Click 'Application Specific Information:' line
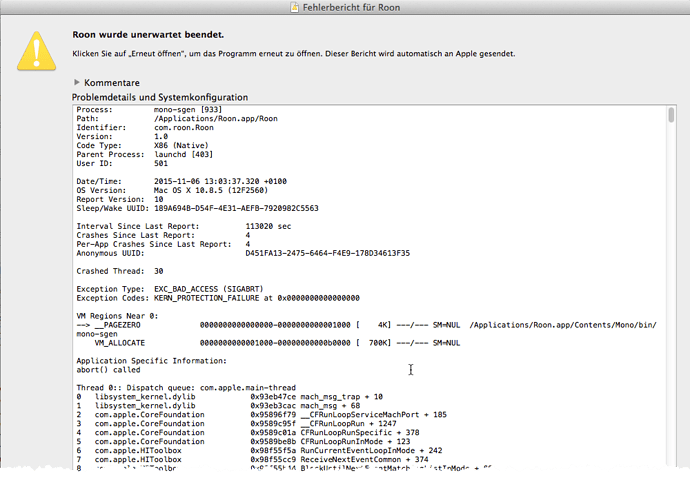Screen dimensions: 690x489 tap(151, 361)
